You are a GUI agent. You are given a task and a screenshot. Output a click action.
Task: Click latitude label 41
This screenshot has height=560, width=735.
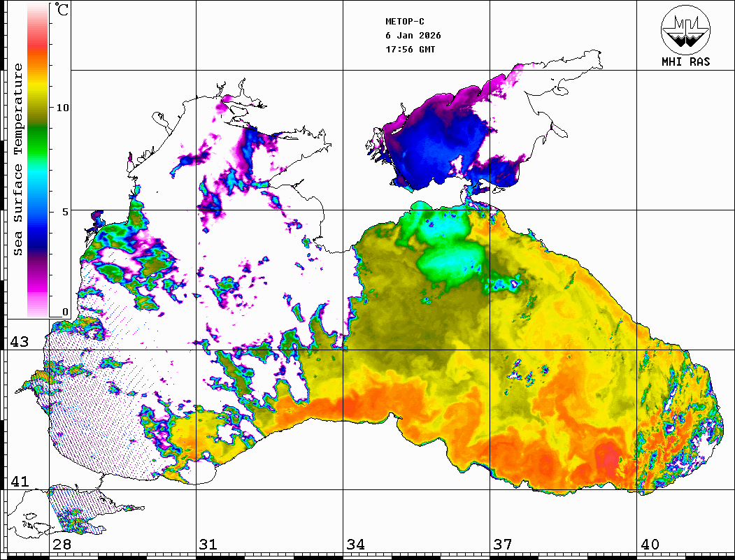tap(18, 481)
